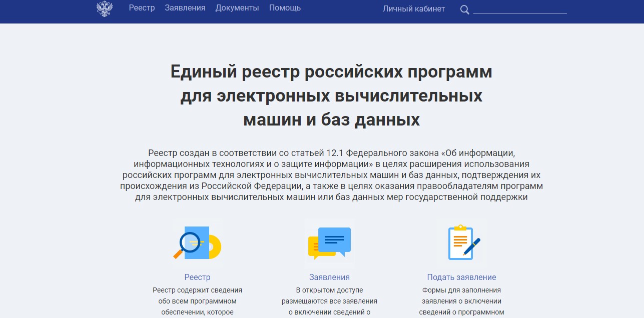Click the description text starting Формы для заполнения
Viewport: 644px width, 318px height.
pos(461,301)
